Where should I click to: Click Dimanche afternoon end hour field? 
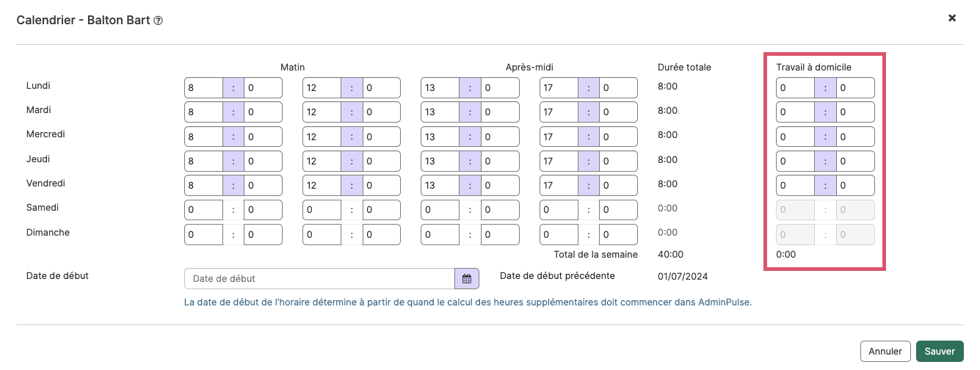click(x=559, y=234)
